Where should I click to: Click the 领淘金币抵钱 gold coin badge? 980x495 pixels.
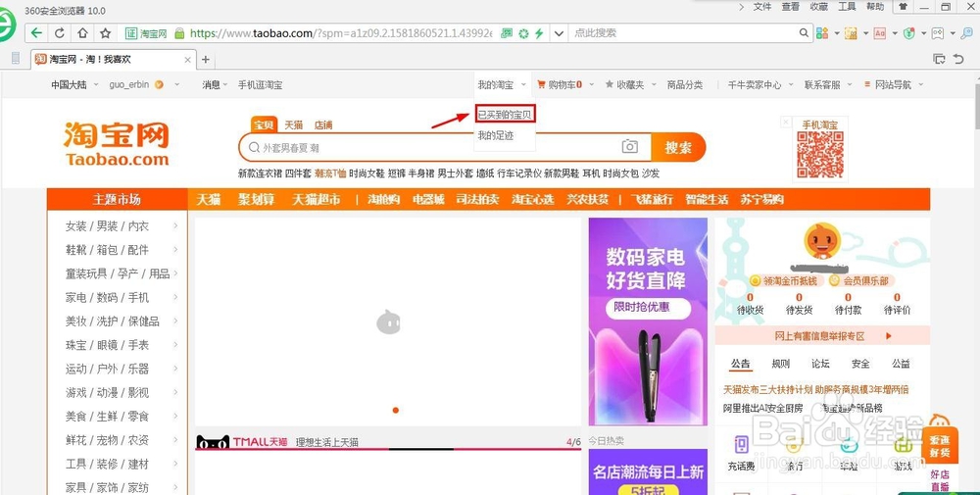784,281
